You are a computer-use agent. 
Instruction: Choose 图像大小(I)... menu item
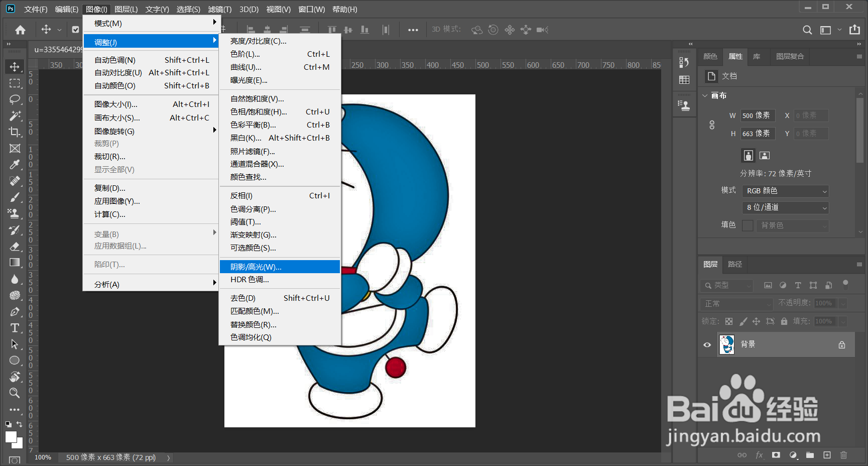click(x=151, y=104)
